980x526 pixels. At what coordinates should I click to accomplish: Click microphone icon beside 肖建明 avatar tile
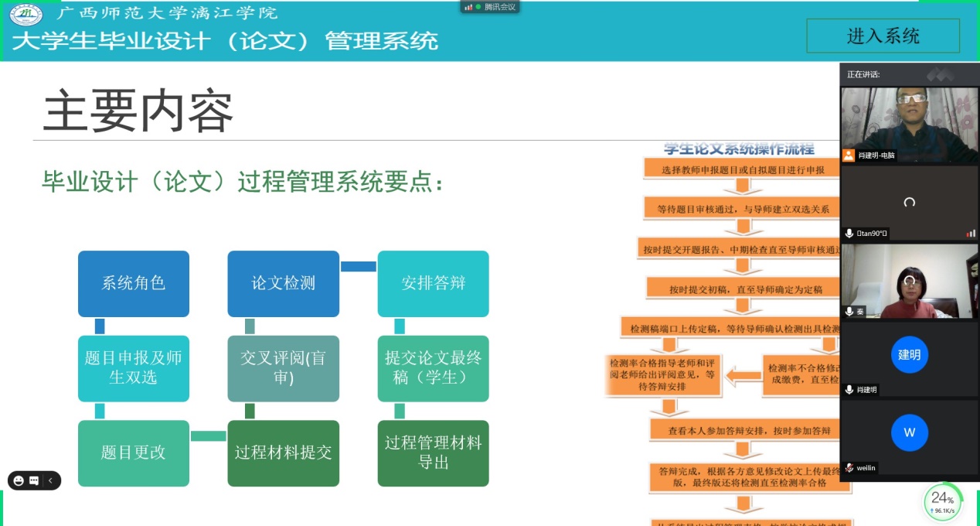(849, 390)
